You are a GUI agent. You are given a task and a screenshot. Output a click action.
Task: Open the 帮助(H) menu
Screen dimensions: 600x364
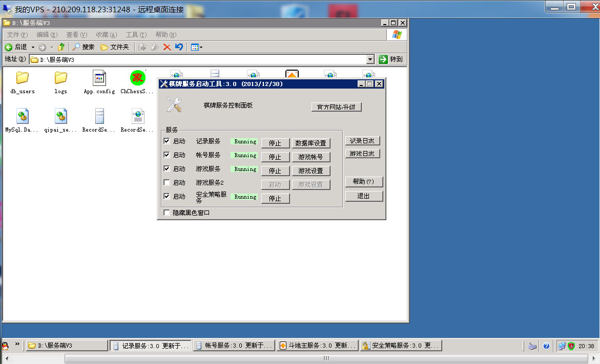(165, 35)
